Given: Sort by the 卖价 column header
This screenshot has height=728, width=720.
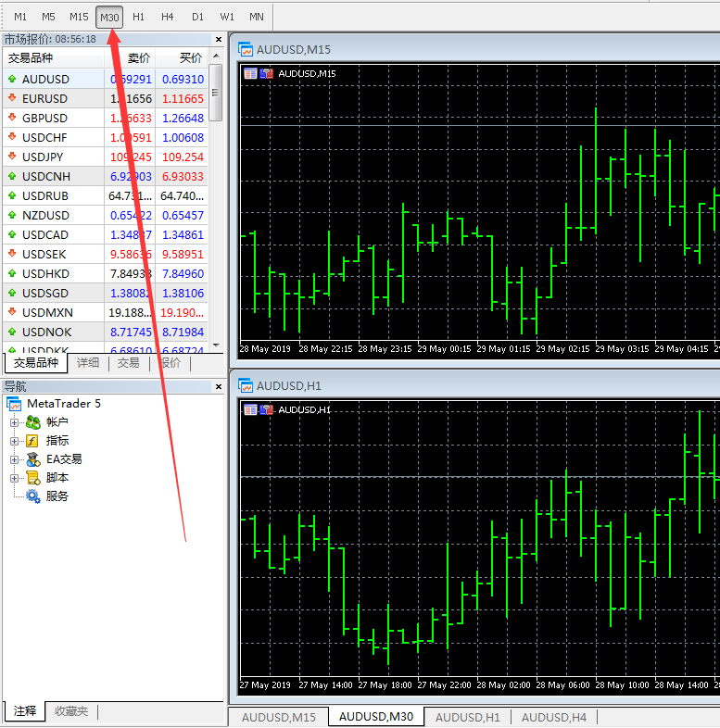Looking at the screenshot, I should (x=130, y=58).
